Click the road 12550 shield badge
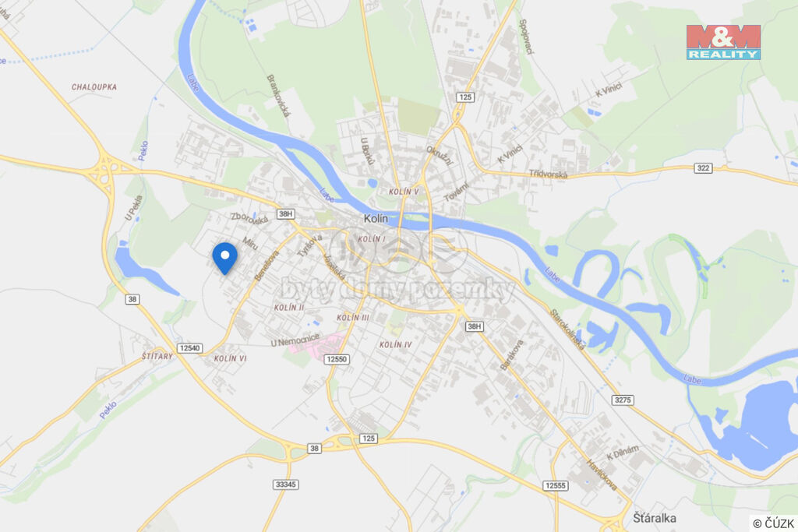The height and width of the screenshot is (532, 798). 337,359
